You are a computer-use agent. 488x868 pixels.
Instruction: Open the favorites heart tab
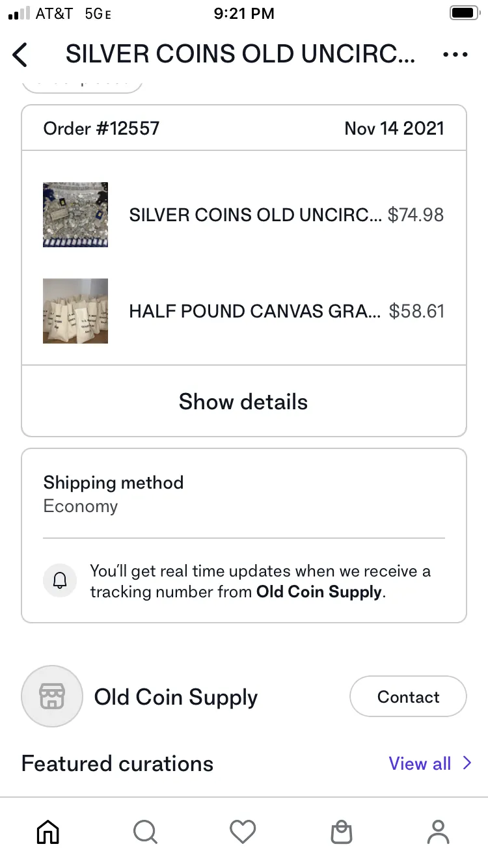pyautogui.click(x=243, y=832)
